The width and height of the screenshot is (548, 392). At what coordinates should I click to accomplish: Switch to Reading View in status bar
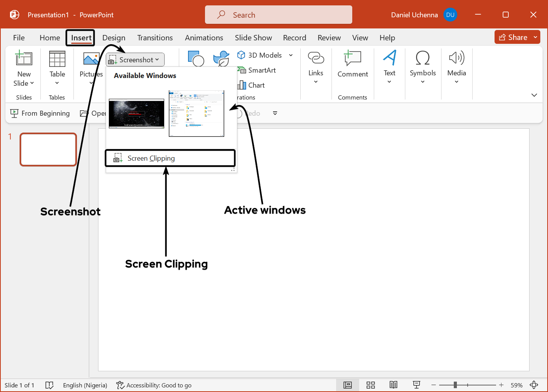click(x=393, y=385)
